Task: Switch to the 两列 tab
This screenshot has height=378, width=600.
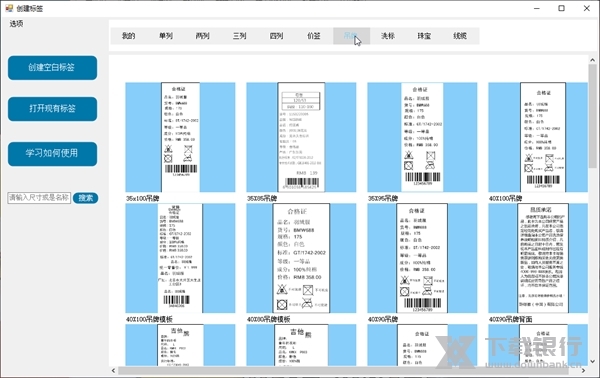Action: click(202, 36)
